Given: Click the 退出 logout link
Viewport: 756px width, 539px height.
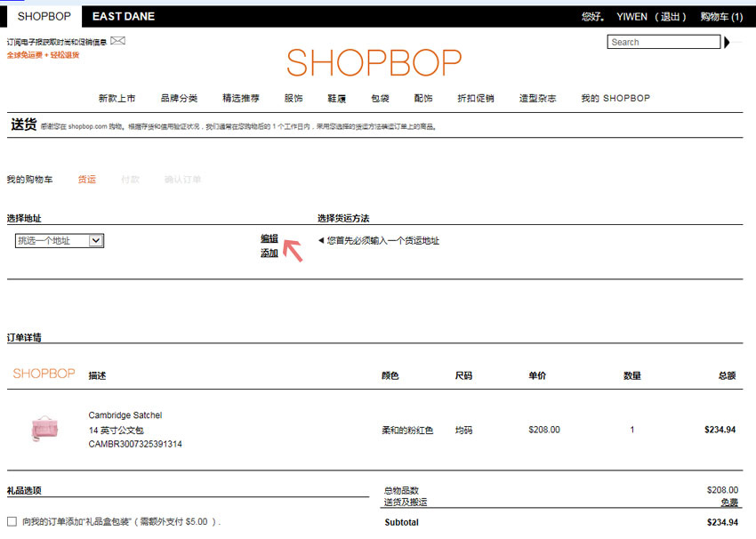Looking at the screenshot, I should (x=671, y=17).
